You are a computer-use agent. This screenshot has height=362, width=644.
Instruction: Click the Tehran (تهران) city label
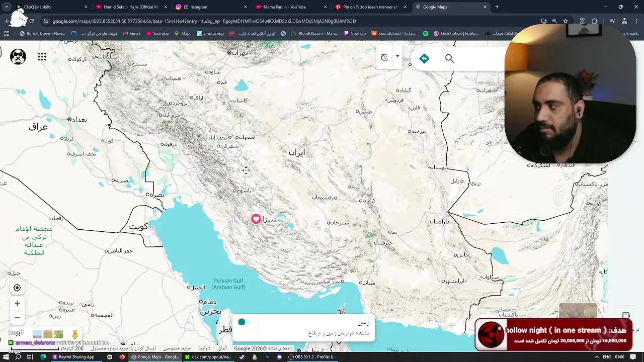pyautogui.click(x=237, y=52)
